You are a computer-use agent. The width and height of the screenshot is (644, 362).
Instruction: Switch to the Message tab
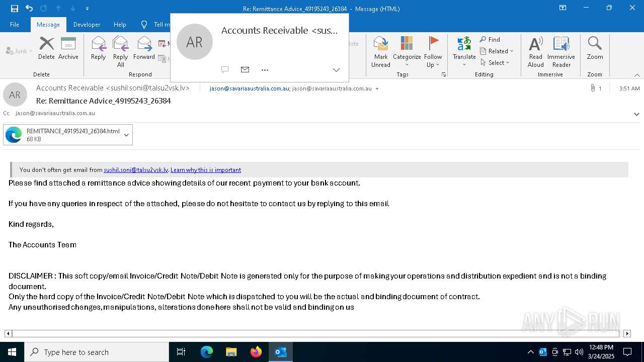coord(48,24)
